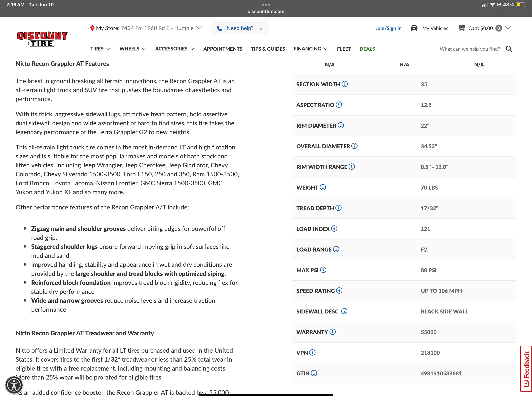Click the 'BLACK SIDE WALL' value

[444, 311]
